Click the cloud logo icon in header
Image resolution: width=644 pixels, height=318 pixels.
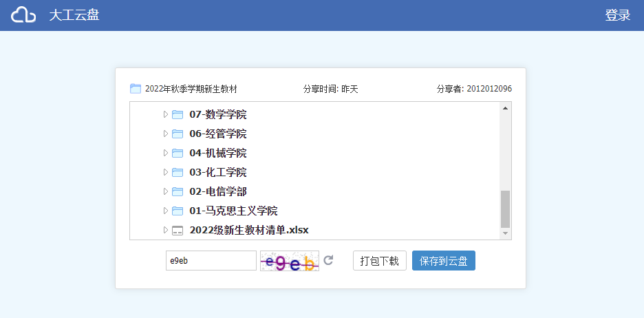point(23,15)
